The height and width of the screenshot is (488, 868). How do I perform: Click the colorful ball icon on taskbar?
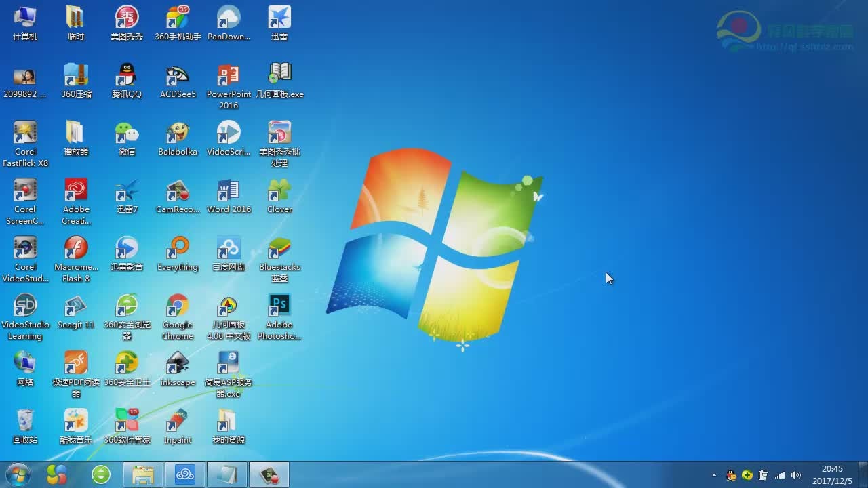click(57, 474)
